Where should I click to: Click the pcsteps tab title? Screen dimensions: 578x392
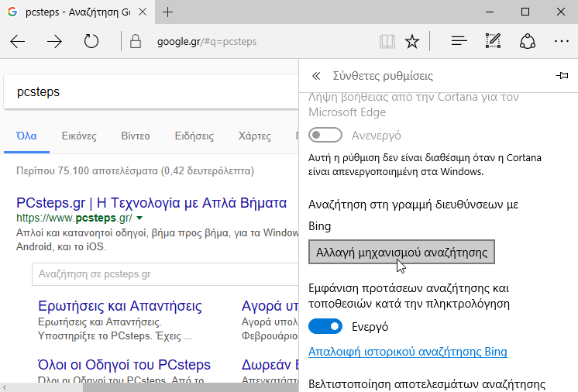coord(77,12)
